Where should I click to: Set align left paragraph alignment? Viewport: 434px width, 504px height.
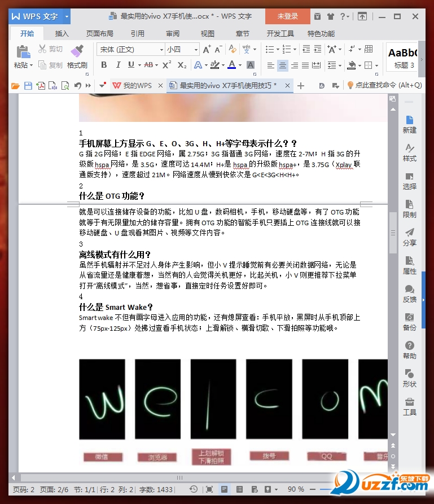pos(271,65)
